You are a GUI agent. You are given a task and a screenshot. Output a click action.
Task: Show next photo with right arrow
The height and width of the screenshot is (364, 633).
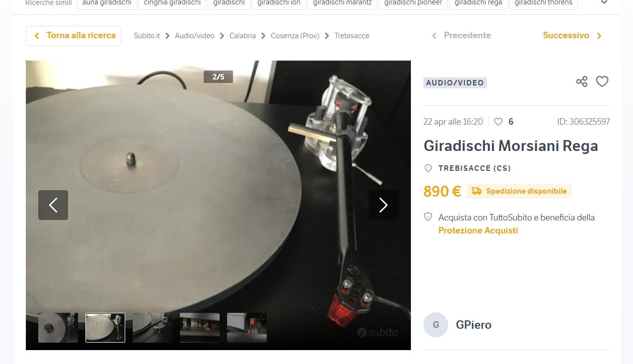[383, 205]
